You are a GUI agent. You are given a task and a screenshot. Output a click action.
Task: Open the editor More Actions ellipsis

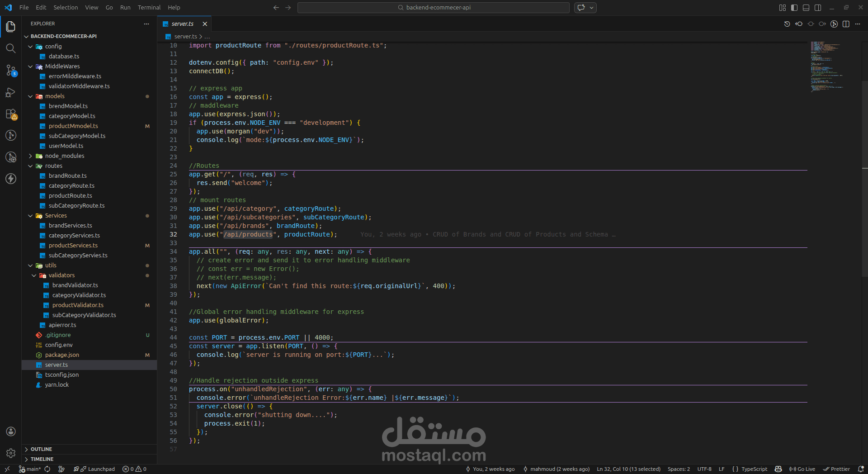858,24
